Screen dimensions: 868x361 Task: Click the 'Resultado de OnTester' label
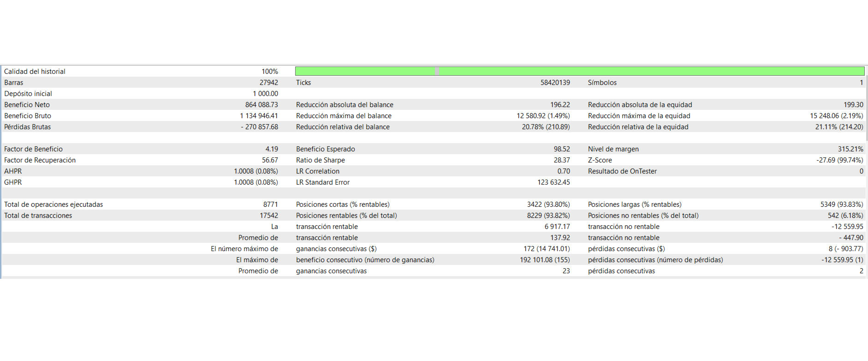click(x=622, y=171)
